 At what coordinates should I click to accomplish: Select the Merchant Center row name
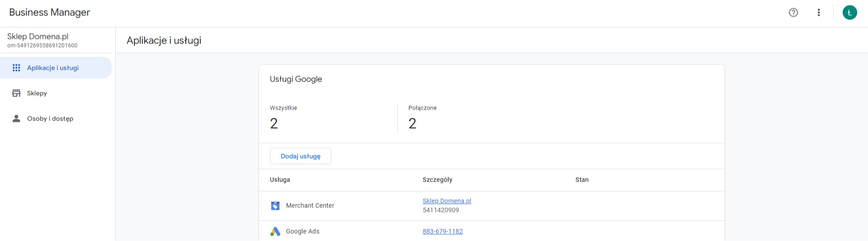tap(310, 206)
